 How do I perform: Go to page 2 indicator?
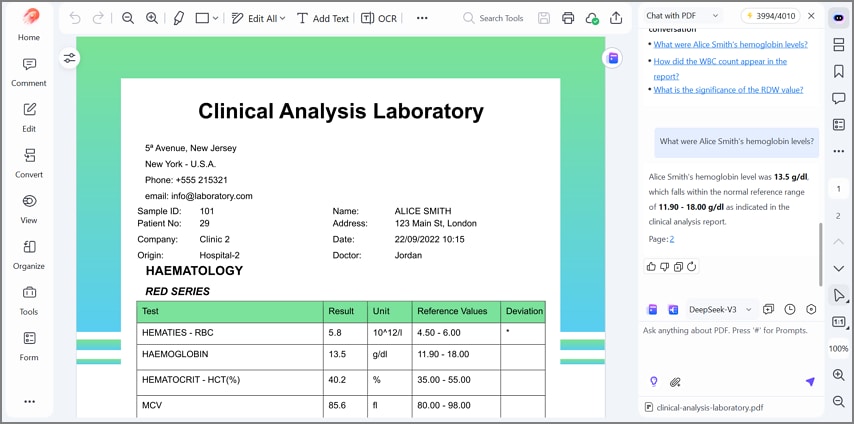[x=839, y=216]
